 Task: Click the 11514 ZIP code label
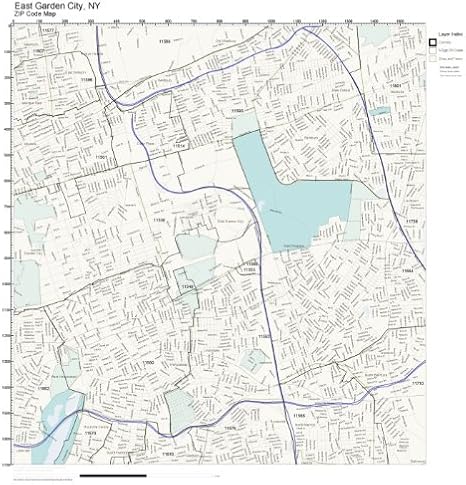179,146
